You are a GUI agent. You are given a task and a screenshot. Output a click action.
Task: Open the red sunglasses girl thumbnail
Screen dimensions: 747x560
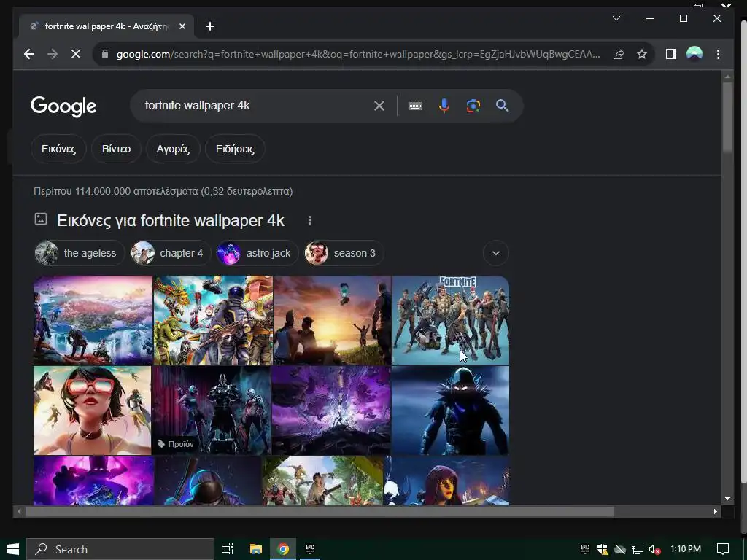click(x=93, y=411)
